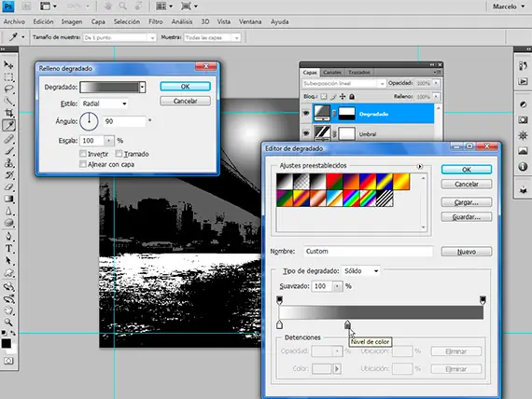Select the Lasso tool
This screenshot has height=399, width=532.
8,89
